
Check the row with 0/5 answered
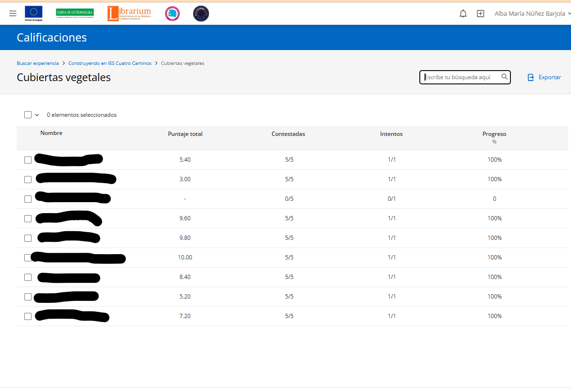point(28,199)
